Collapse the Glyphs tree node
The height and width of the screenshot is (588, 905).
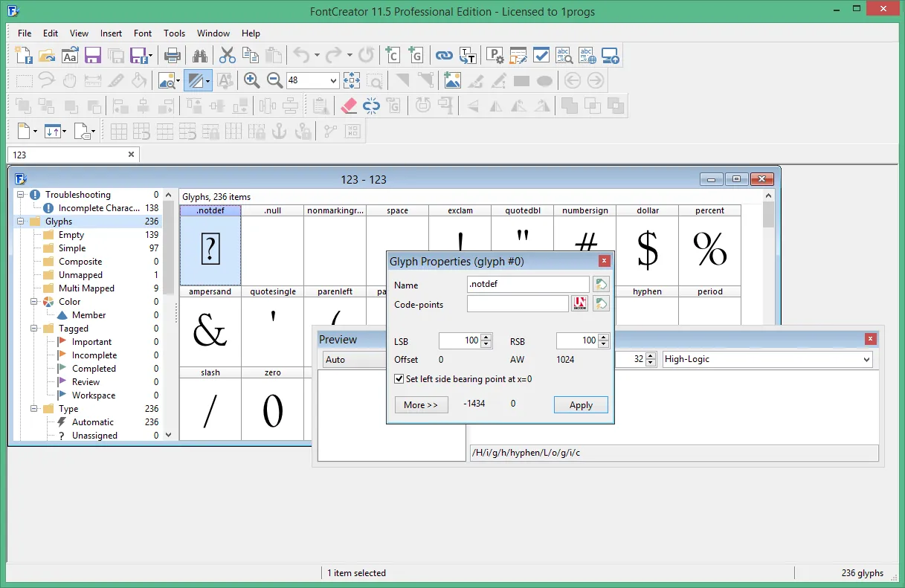point(22,222)
